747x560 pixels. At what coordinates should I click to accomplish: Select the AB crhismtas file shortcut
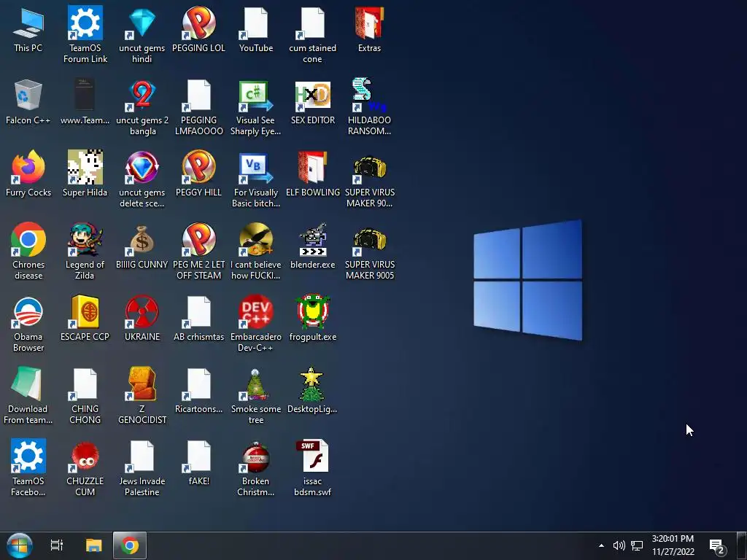pyautogui.click(x=198, y=319)
